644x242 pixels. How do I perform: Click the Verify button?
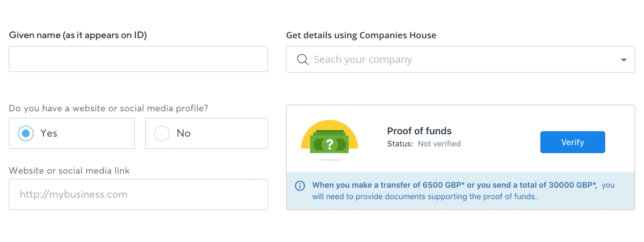pyautogui.click(x=572, y=142)
